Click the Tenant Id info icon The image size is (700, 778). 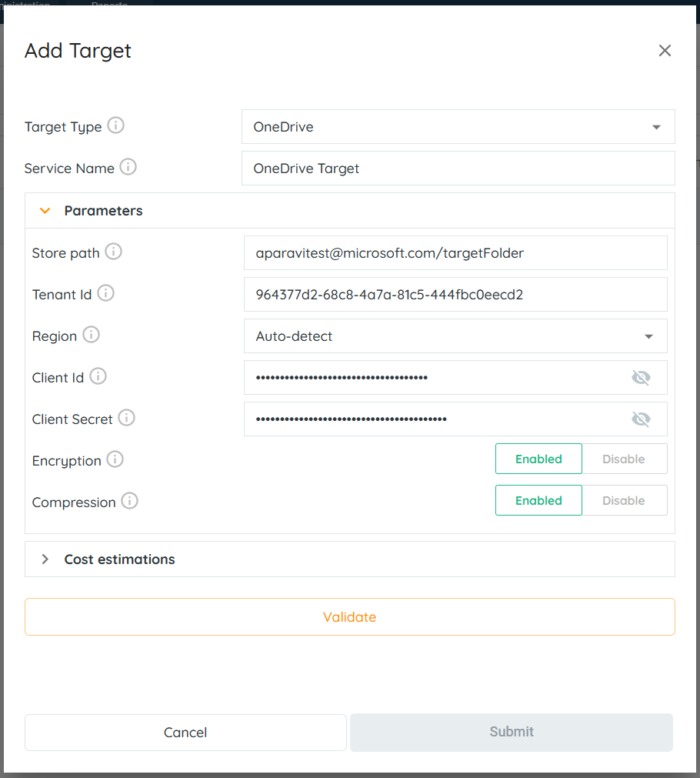[x=105, y=293]
